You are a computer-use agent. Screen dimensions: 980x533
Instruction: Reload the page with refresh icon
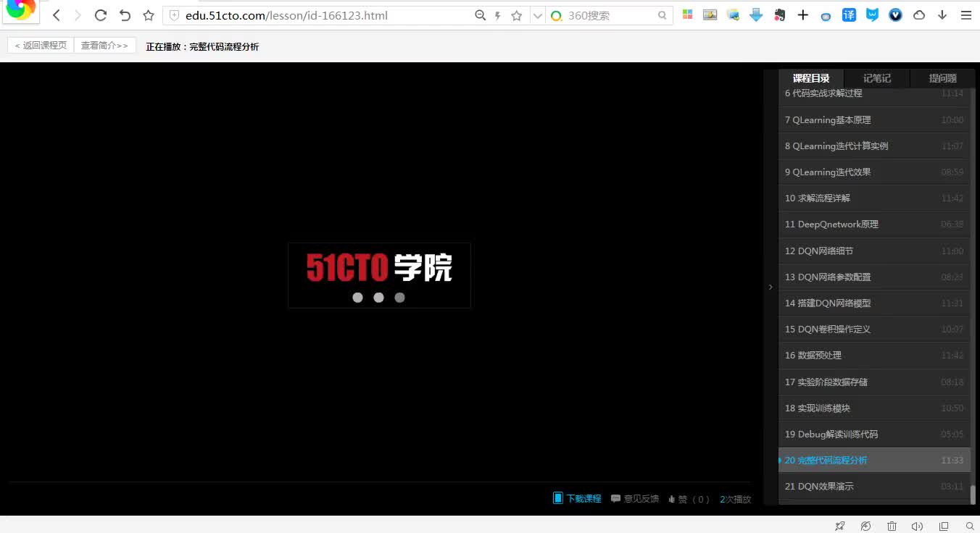[x=101, y=15]
